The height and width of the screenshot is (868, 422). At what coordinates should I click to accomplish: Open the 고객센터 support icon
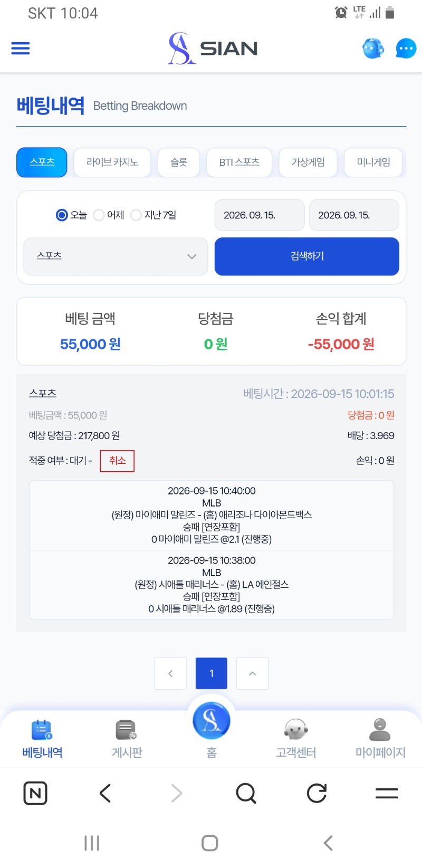[295, 730]
